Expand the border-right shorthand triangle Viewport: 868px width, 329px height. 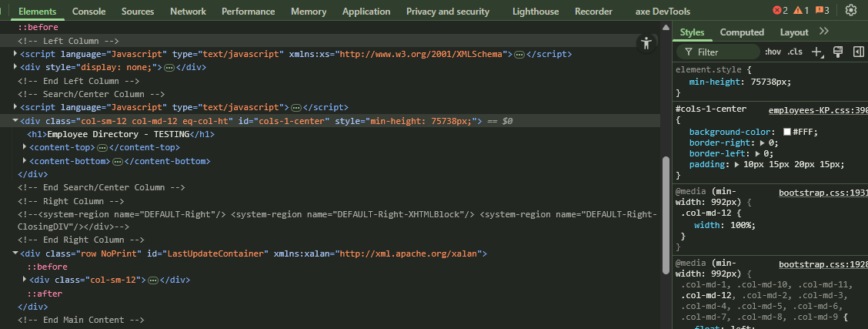pyautogui.click(x=763, y=143)
